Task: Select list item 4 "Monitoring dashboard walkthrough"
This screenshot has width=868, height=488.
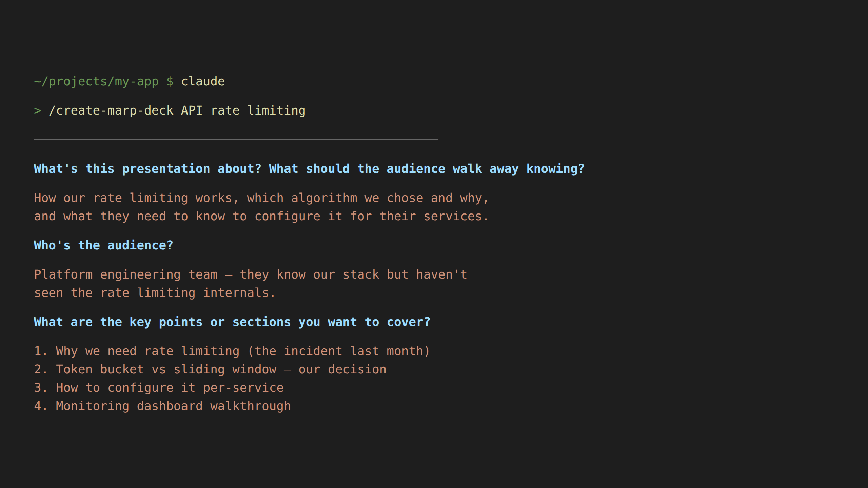Action: click(162, 406)
